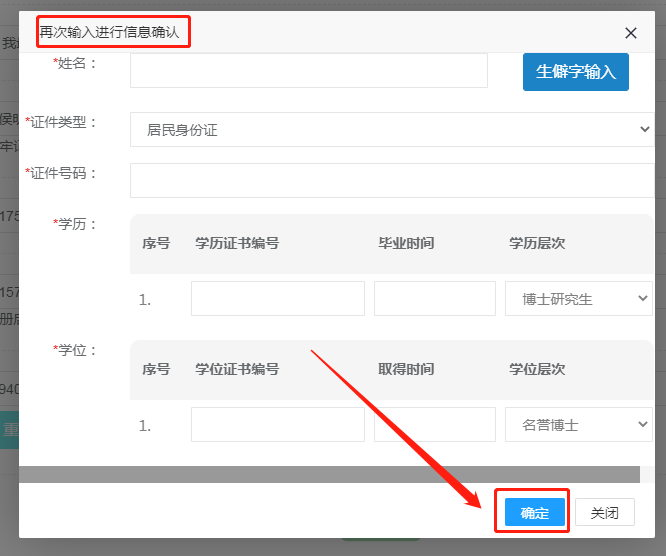Image resolution: width=666 pixels, height=556 pixels.
Task: Close the dialog with the X icon
Action: 631,33
